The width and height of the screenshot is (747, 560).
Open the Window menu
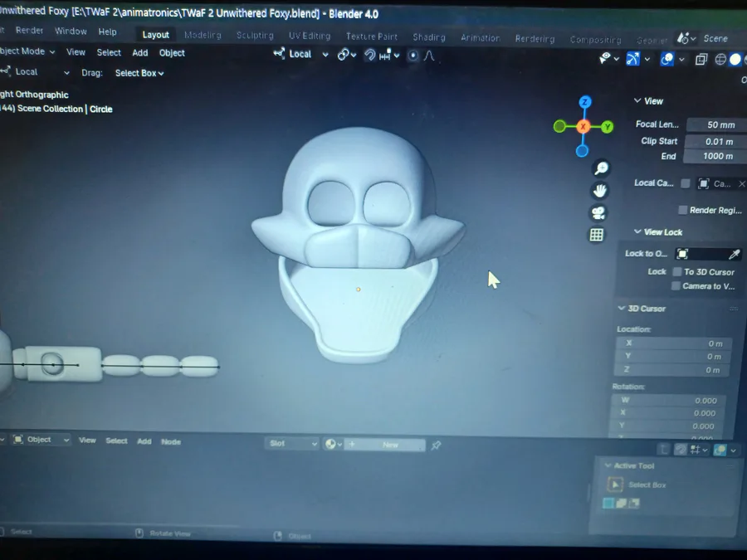71,31
